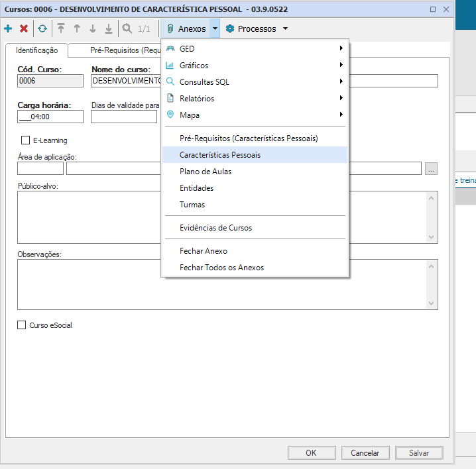
Task: Click the Cancelar button
Action: click(365, 453)
